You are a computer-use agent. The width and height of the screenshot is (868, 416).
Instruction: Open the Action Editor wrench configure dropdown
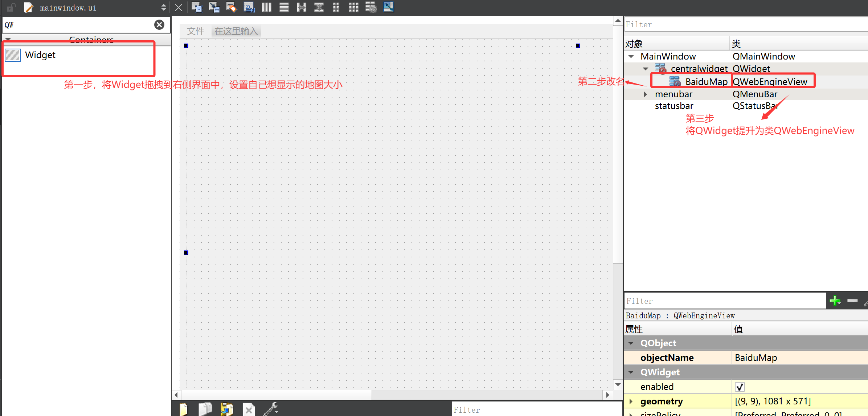(271, 409)
